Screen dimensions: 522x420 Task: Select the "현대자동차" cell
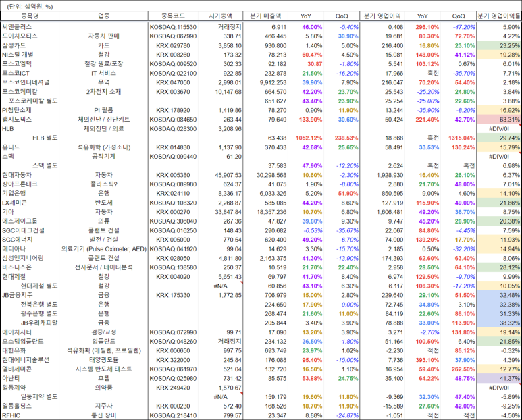tap(17, 175)
